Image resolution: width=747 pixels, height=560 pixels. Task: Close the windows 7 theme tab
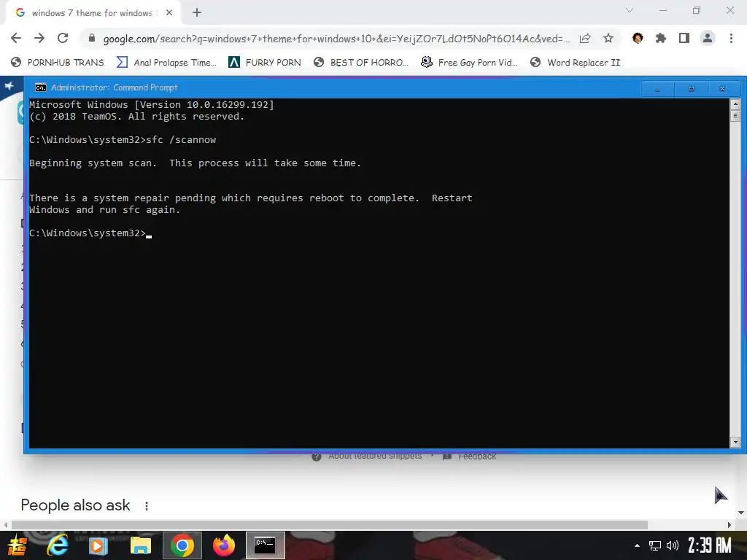tap(169, 13)
